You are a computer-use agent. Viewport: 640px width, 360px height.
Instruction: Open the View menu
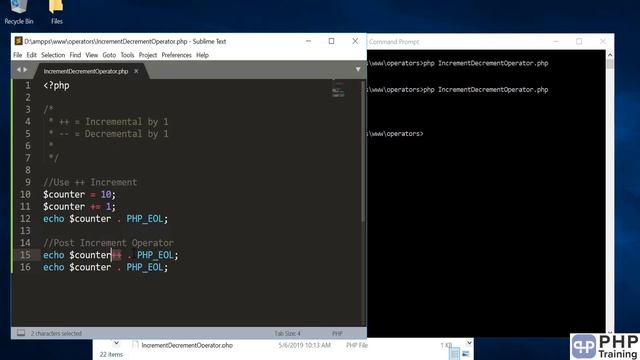91,55
